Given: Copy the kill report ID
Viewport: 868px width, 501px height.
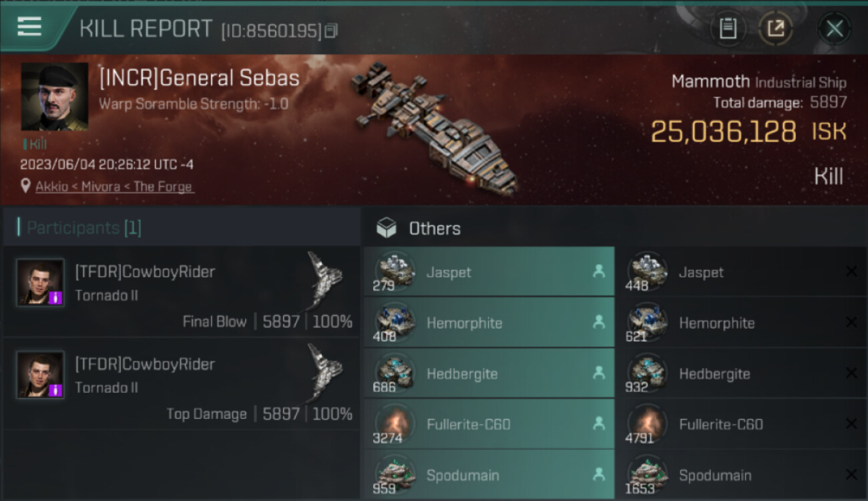Looking at the screenshot, I should 331,31.
